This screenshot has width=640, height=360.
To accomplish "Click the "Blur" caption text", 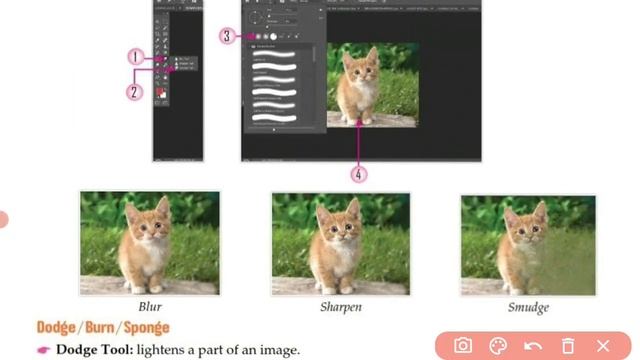I will pos(150,307).
